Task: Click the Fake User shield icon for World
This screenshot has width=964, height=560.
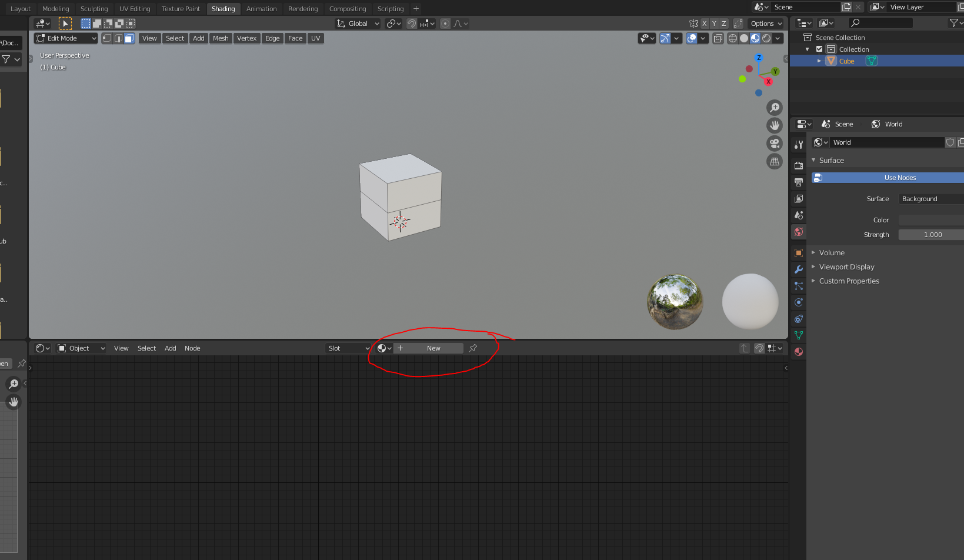Action: pos(950,142)
